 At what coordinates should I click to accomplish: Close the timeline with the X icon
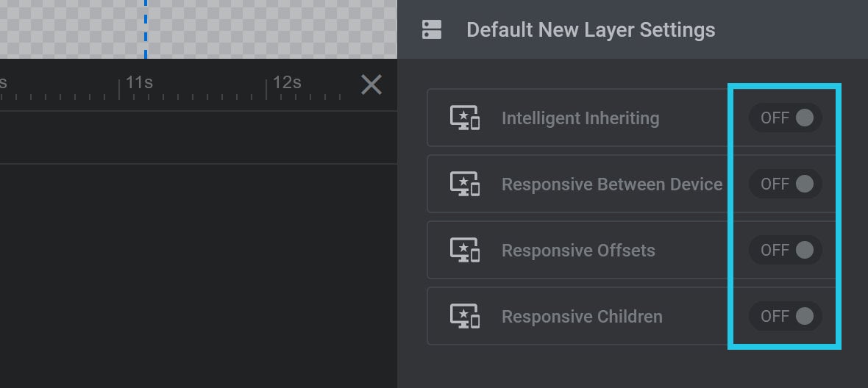click(x=371, y=85)
